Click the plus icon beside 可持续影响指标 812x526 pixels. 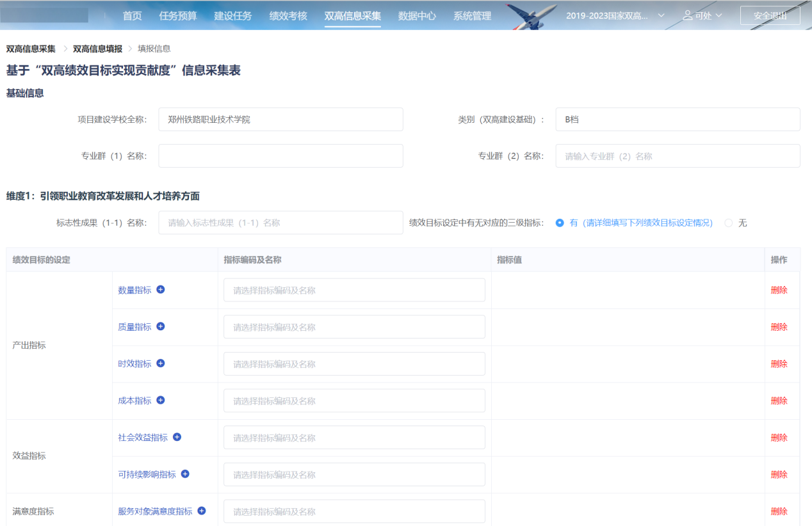pyautogui.click(x=184, y=474)
